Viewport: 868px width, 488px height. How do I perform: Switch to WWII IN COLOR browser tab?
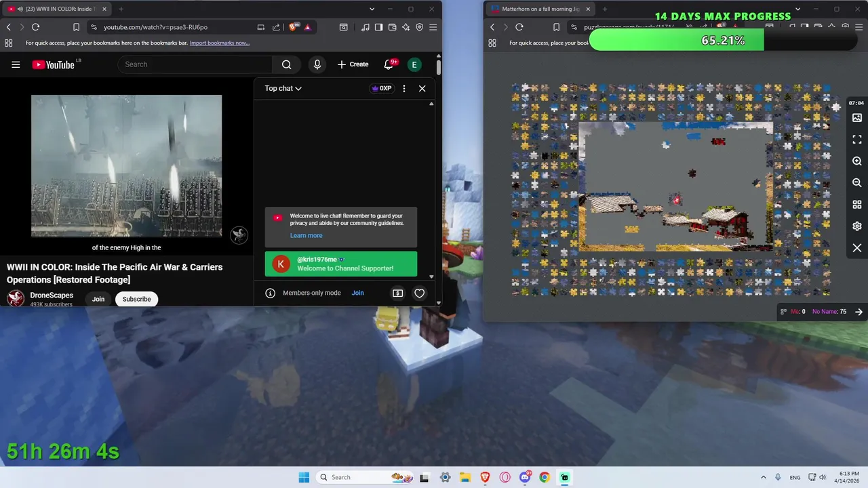tap(57, 9)
